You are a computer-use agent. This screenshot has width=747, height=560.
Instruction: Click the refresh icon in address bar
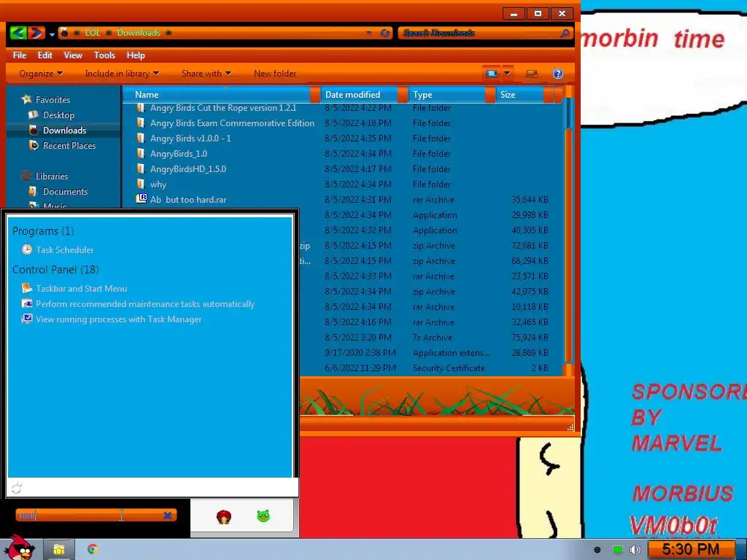[385, 33]
